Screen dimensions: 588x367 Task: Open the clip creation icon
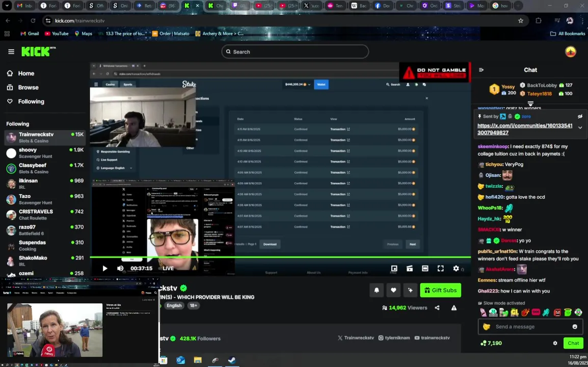click(410, 268)
